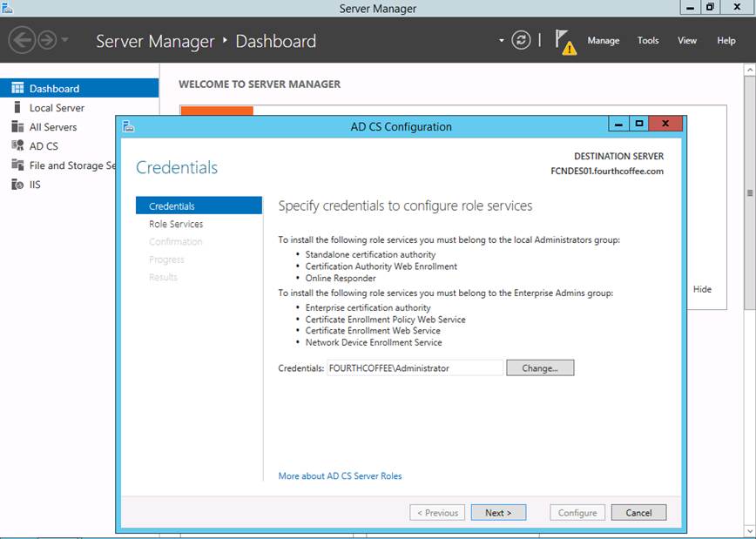756x539 pixels.
Task: Click the refresh dashboard icon
Action: [x=521, y=40]
